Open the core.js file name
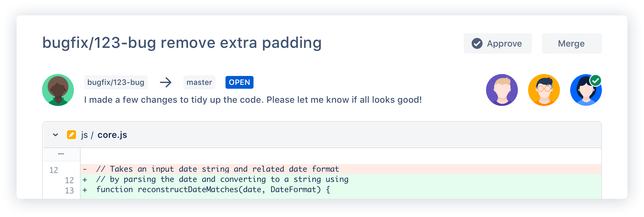The height and width of the screenshot is (217, 644). click(112, 135)
